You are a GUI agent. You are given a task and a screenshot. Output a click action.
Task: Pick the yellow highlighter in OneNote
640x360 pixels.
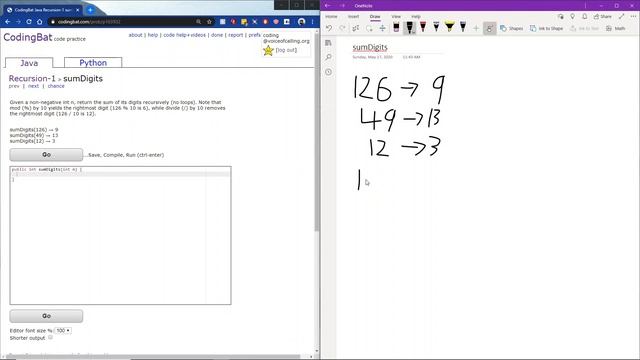click(449, 28)
